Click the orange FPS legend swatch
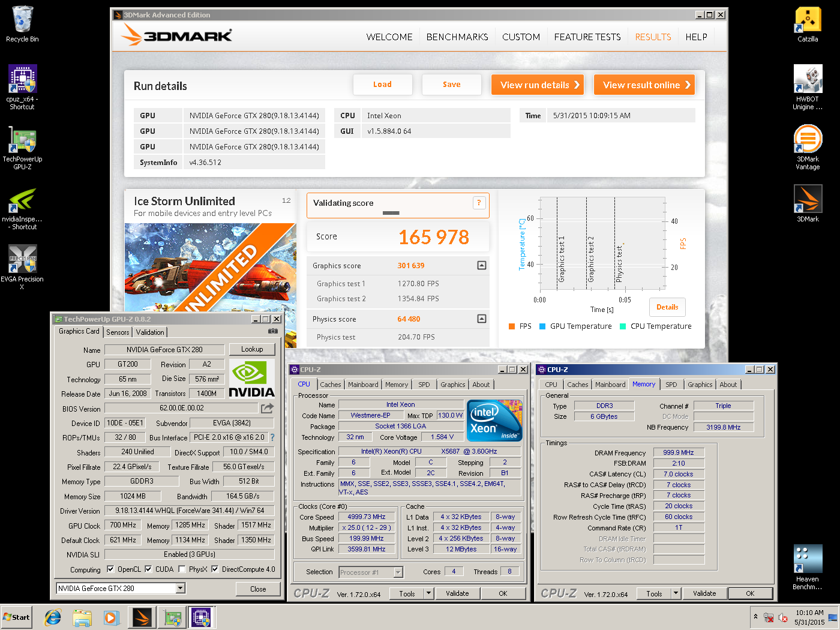Image resolution: width=840 pixels, height=630 pixels. pyautogui.click(x=512, y=326)
